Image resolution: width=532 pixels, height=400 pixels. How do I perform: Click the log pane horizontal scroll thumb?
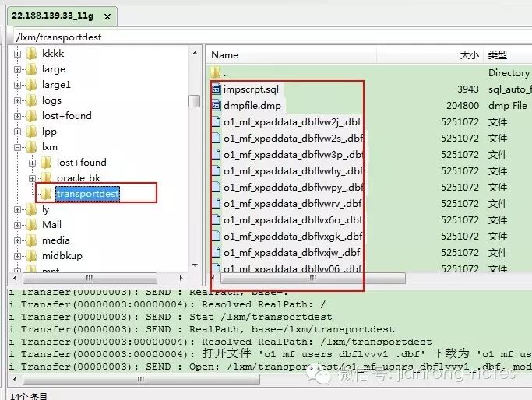coord(141,379)
